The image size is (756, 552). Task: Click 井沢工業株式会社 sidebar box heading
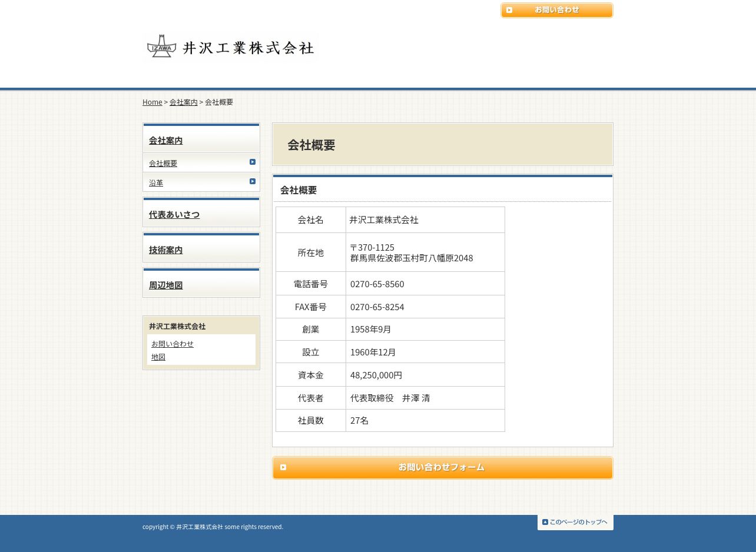[x=177, y=326]
